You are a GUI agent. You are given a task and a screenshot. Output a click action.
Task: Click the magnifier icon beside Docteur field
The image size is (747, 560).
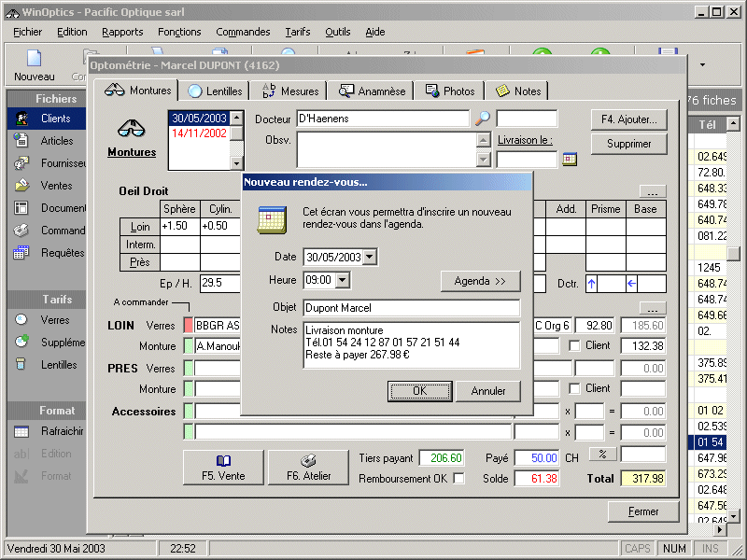point(483,119)
